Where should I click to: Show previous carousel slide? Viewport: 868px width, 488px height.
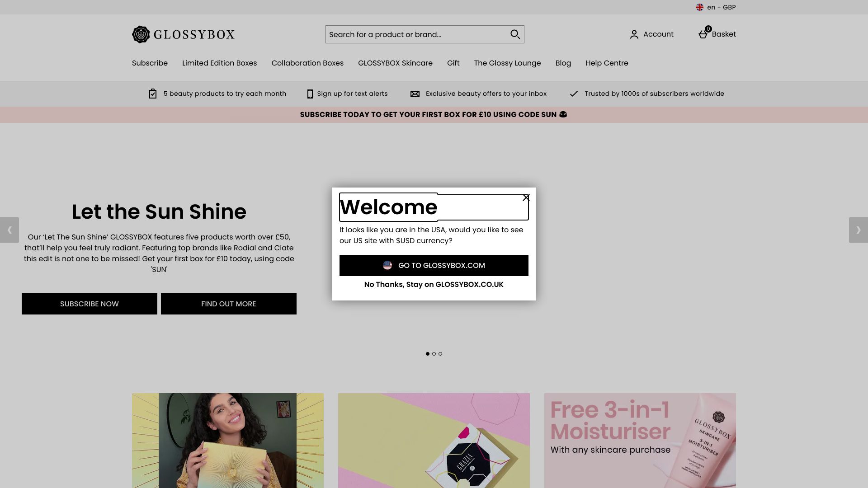(x=9, y=230)
